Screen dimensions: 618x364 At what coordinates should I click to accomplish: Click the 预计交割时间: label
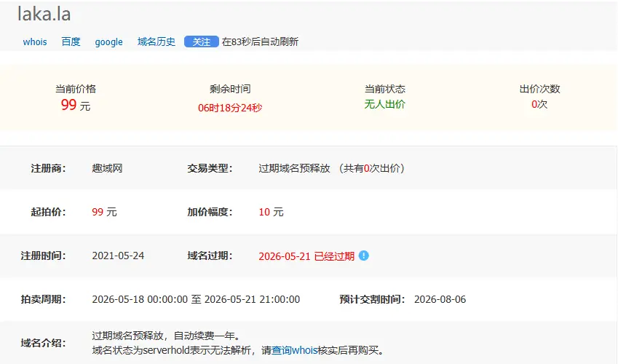click(372, 299)
